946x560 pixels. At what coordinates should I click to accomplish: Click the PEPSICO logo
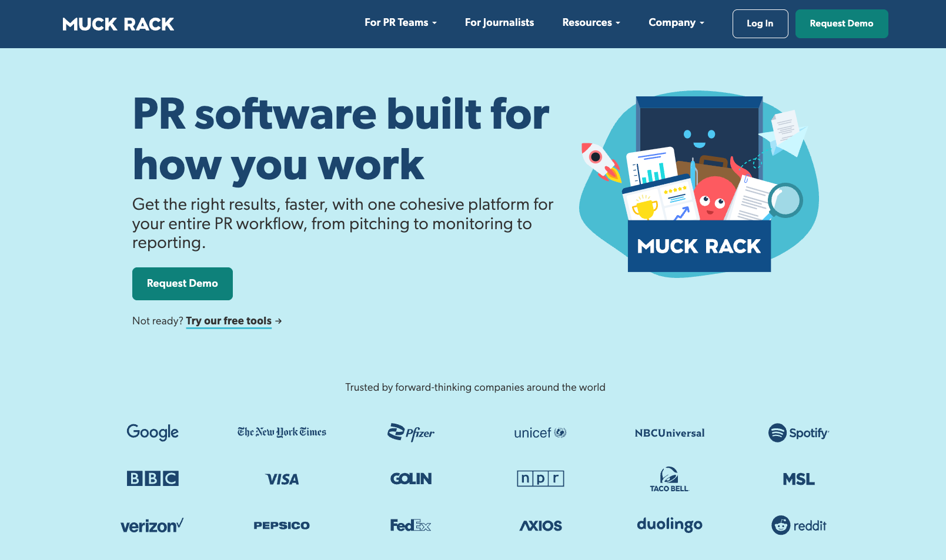(x=282, y=525)
